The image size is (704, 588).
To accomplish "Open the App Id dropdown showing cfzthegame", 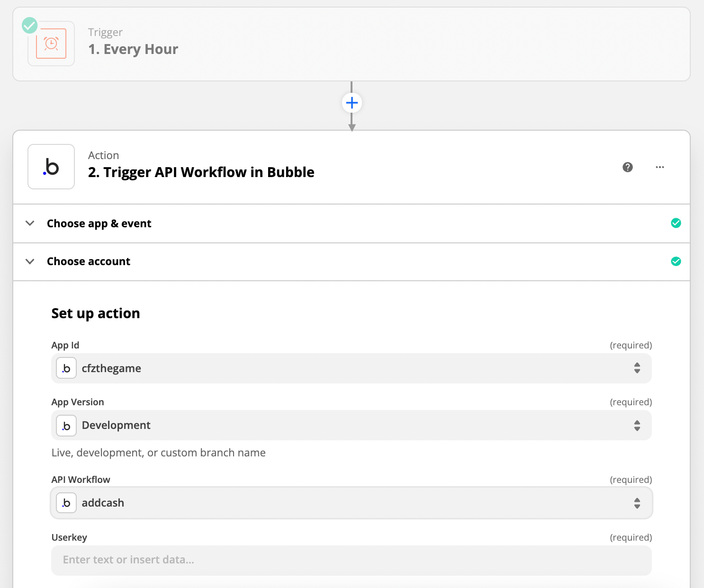I will coord(352,368).
